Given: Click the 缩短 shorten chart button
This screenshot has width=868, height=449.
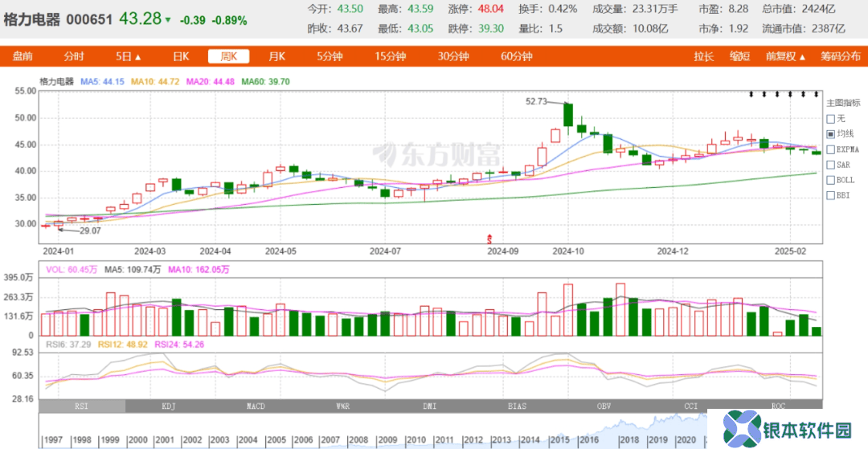Looking at the screenshot, I should [740, 56].
